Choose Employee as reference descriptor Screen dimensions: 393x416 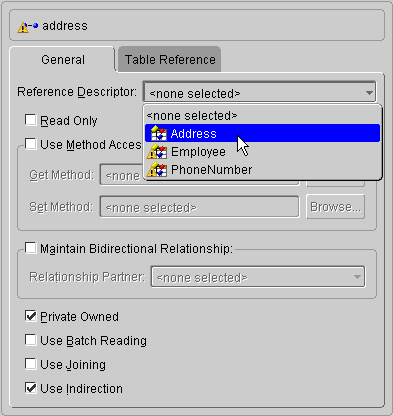click(263, 152)
